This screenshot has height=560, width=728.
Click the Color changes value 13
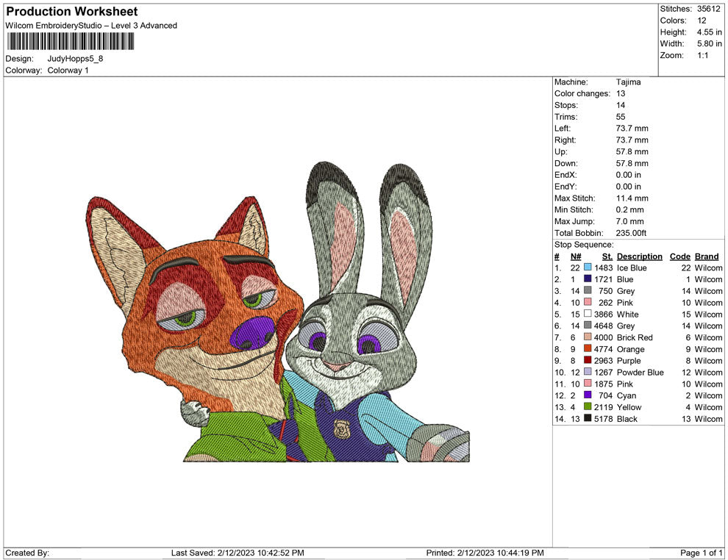(x=621, y=94)
